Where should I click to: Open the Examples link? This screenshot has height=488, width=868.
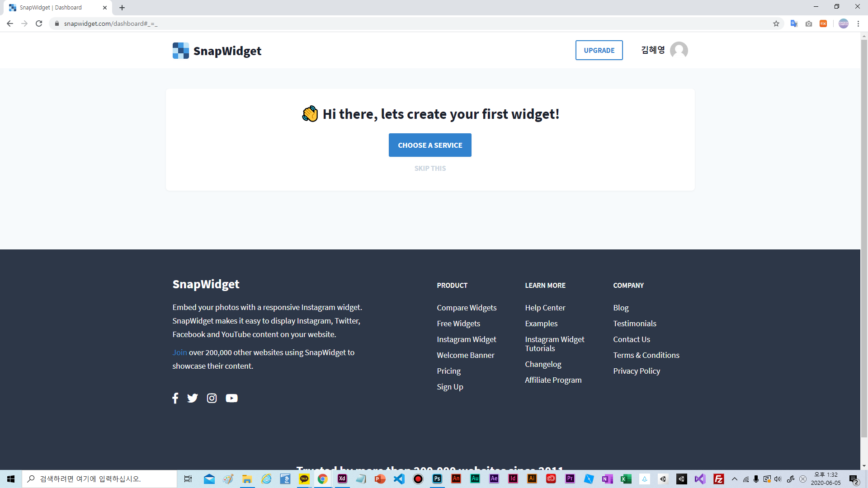click(541, 324)
